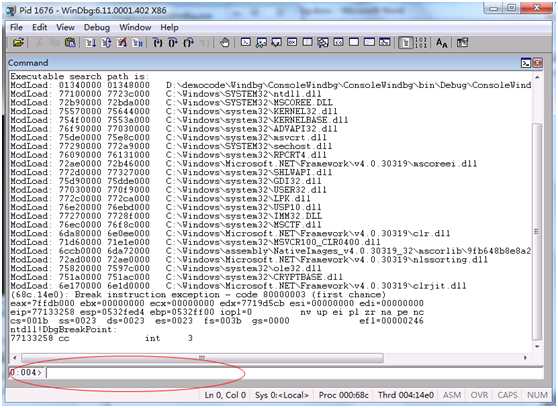558x408 pixels.
Task: Open the Watch window toolbar icon
Action: point(261,43)
